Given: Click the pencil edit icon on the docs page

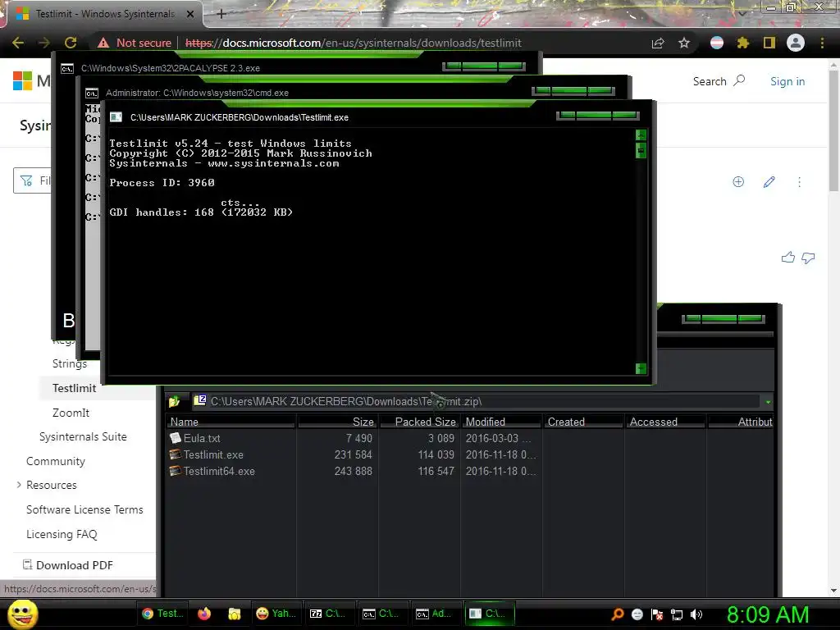Looking at the screenshot, I should pos(769,181).
